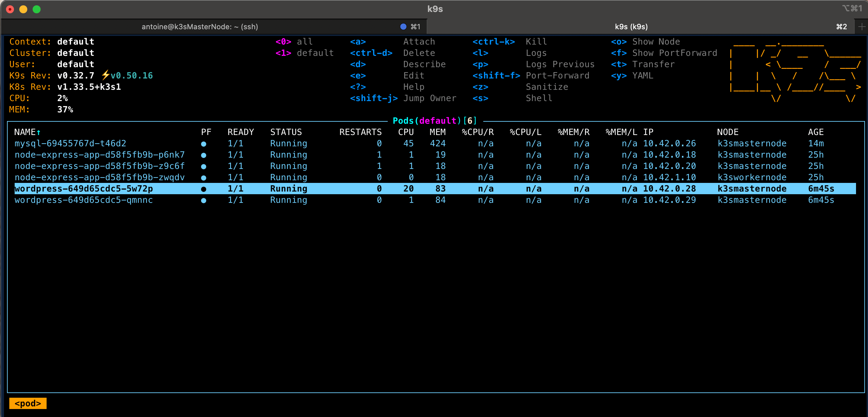Click the mysql pod port-forward dot
The width and height of the screenshot is (868, 417).
click(x=204, y=144)
